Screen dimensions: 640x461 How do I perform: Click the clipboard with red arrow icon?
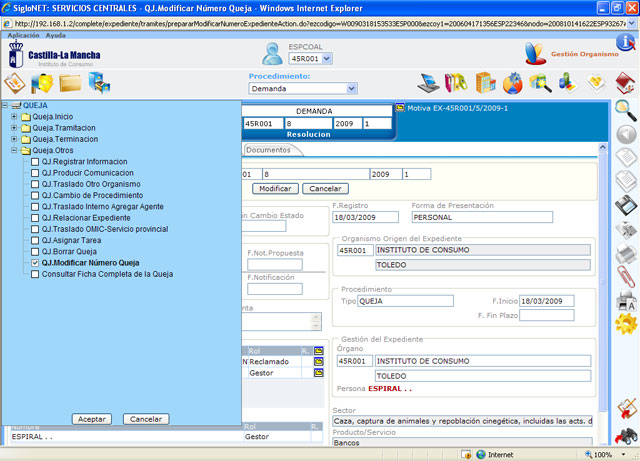[x=627, y=409]
